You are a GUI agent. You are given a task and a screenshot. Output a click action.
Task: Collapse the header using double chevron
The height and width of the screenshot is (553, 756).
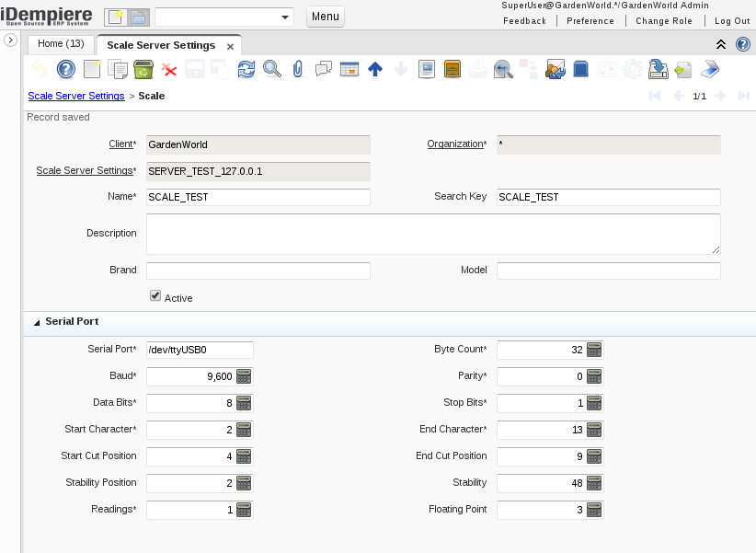click(721, 44)
